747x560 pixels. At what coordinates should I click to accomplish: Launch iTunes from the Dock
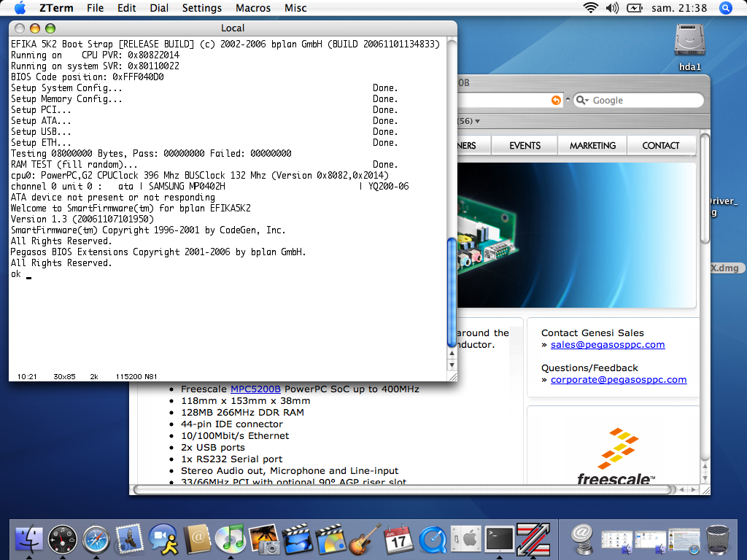(231, 540)
